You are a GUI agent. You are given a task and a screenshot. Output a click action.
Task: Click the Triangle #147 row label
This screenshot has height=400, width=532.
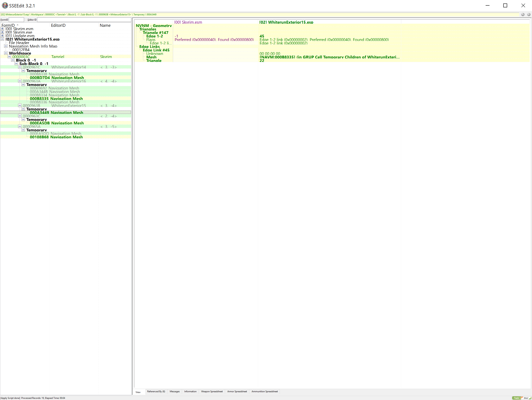click(x=156, y=32)
